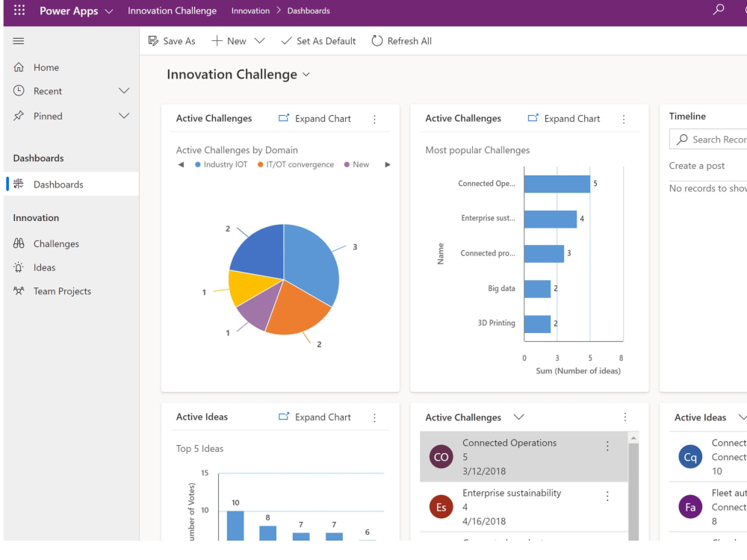Open more options on Active Challenges list card

pos(625,417)
